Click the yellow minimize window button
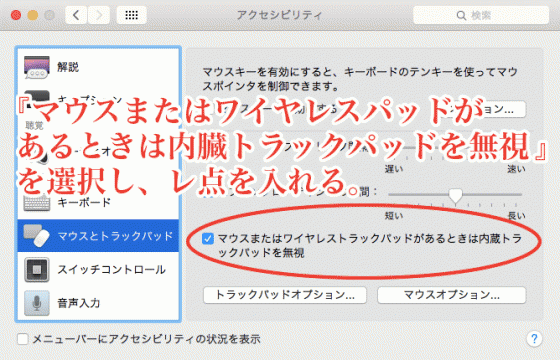The height and width of the screenshot is (360, 560). click(33, 15)
